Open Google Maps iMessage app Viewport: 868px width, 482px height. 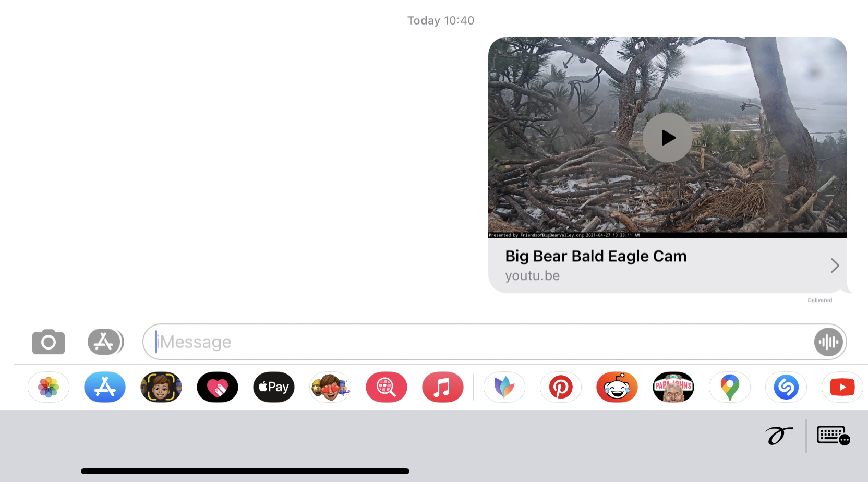click(730, 387)
